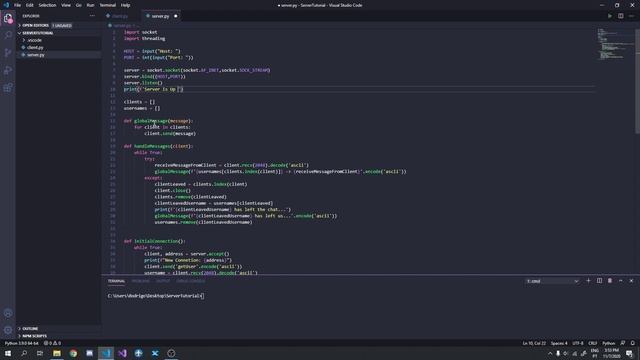Open the Windows Action Center
The width and height of the screenshot is (640, 360).
629,353
